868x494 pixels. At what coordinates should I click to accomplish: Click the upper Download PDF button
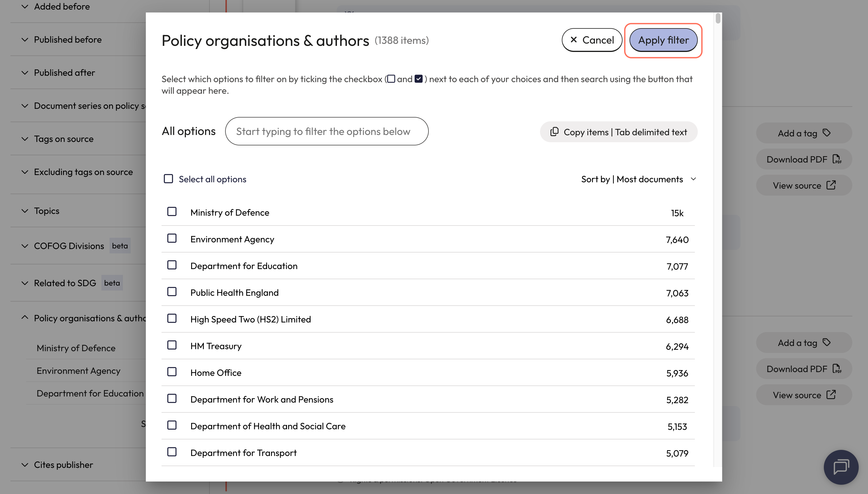[x=804, y=159]
